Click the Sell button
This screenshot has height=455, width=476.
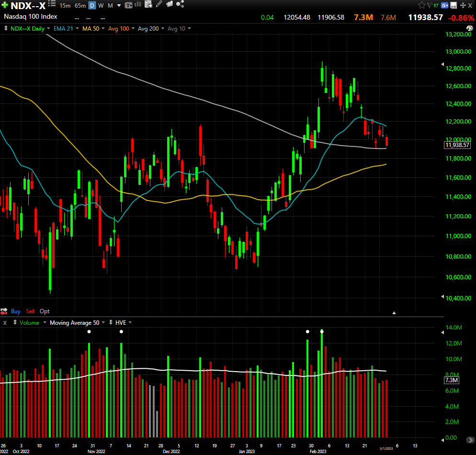pos(30,311)
